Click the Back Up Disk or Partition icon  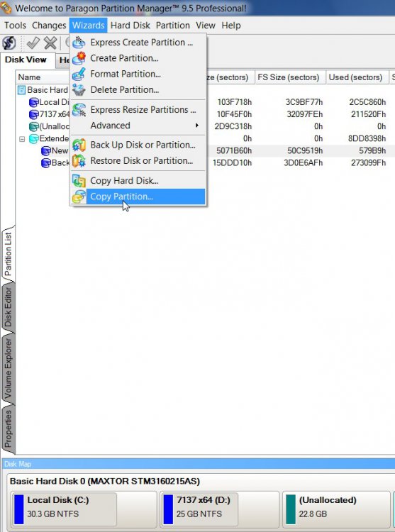[x=79, y=145]
